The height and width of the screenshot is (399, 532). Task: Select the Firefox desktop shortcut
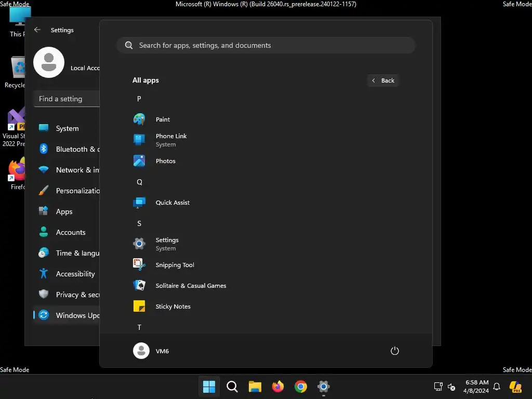[17, 174]
